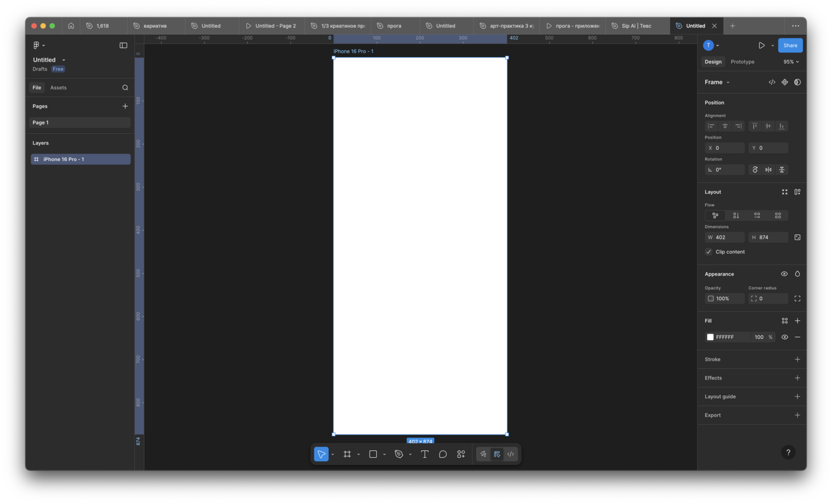Hide the FFFFFF fill with eye icon
The image size is (832, 504).
point(785,337)
